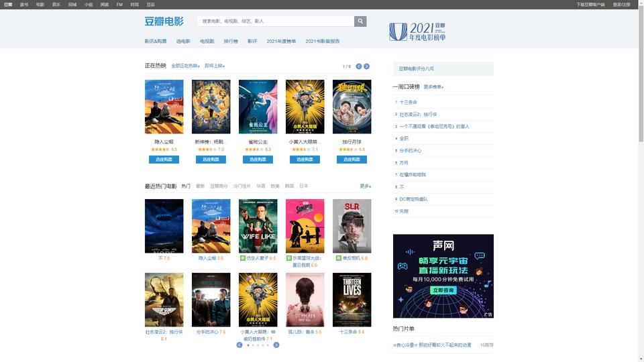Open 2021书影音报告 navigation item
Viewport: 644px width, 362px height.
pos(323,42)
